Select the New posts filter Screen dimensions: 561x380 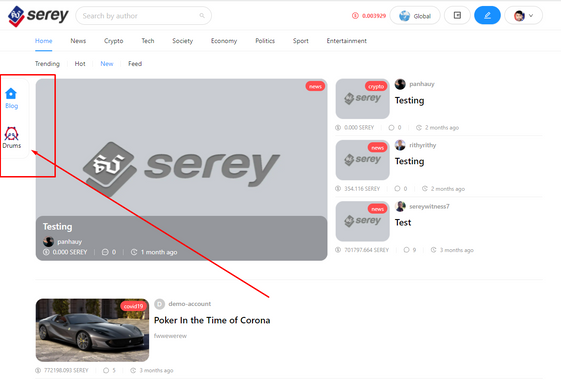107,64
